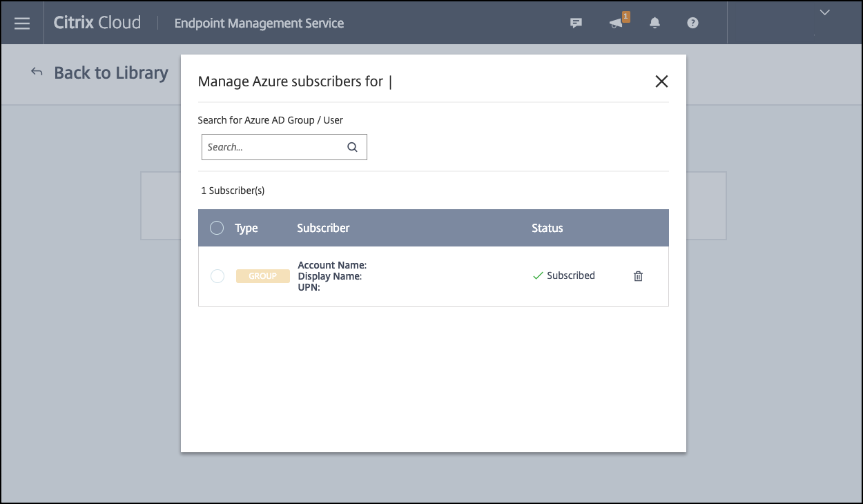Click the Citrix Cloud logo
Viewport: 863px width, 504px height.
pos(97,23)
